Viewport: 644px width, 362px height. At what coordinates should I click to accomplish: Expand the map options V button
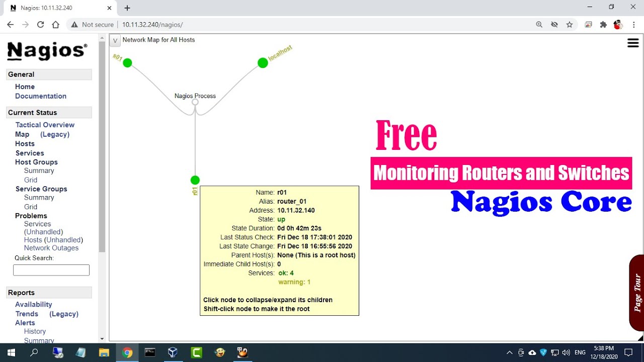[x=115, y=41]
